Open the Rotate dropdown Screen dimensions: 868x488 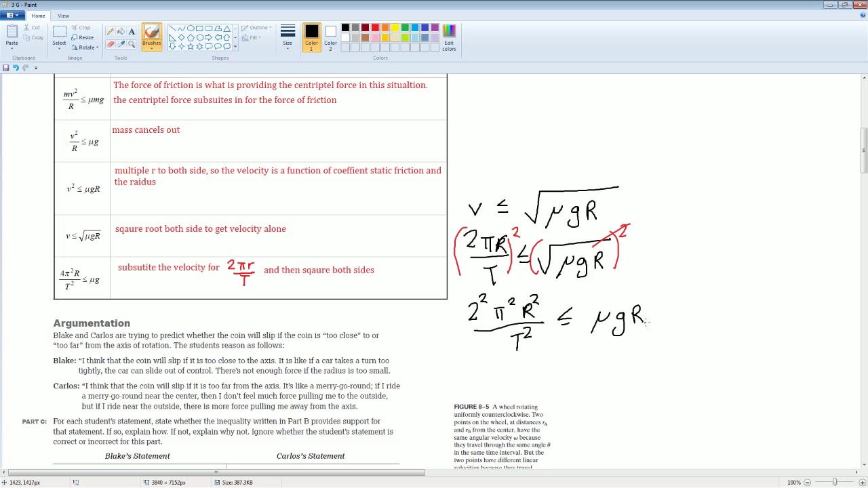[x=86, y=47]
